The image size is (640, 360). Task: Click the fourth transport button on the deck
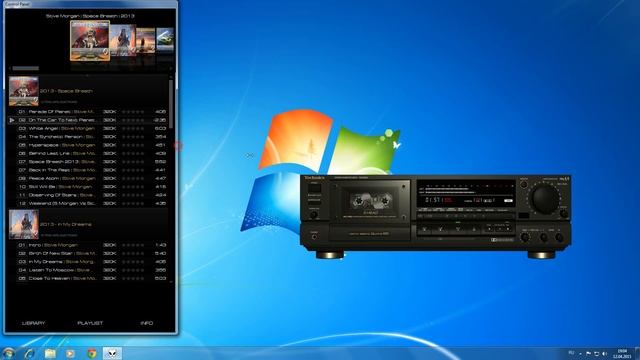(474, 229)
